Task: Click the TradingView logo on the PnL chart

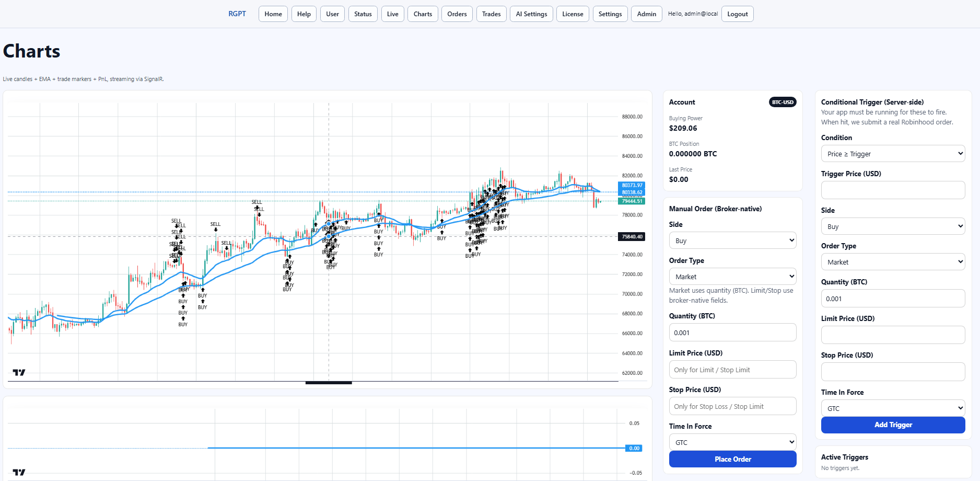Action: [19, 472]
